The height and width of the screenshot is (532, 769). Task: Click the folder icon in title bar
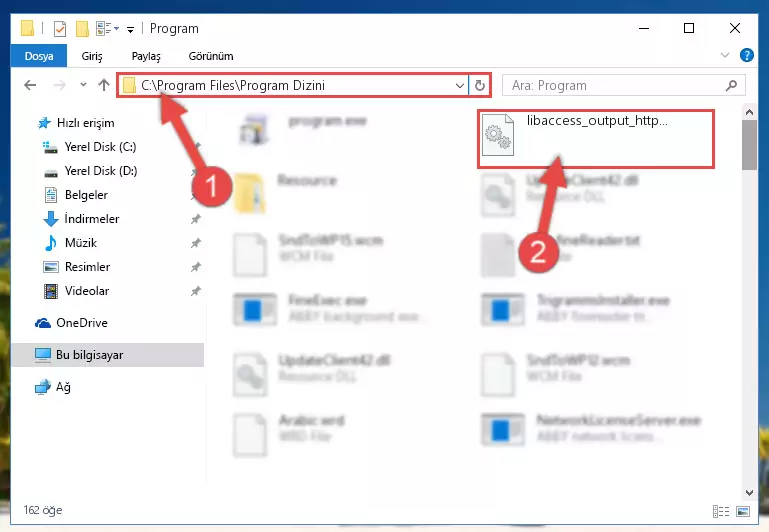click(x=27, y=29)
